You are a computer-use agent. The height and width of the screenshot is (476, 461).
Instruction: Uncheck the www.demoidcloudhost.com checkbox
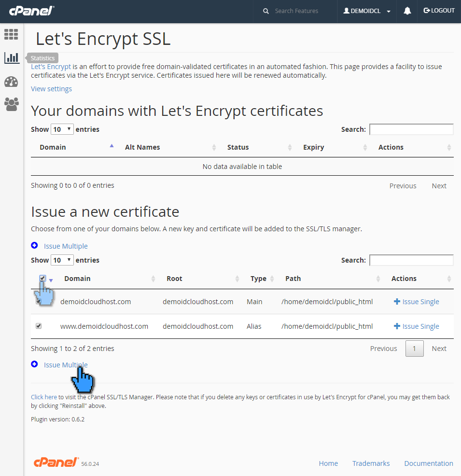(39, 326)
